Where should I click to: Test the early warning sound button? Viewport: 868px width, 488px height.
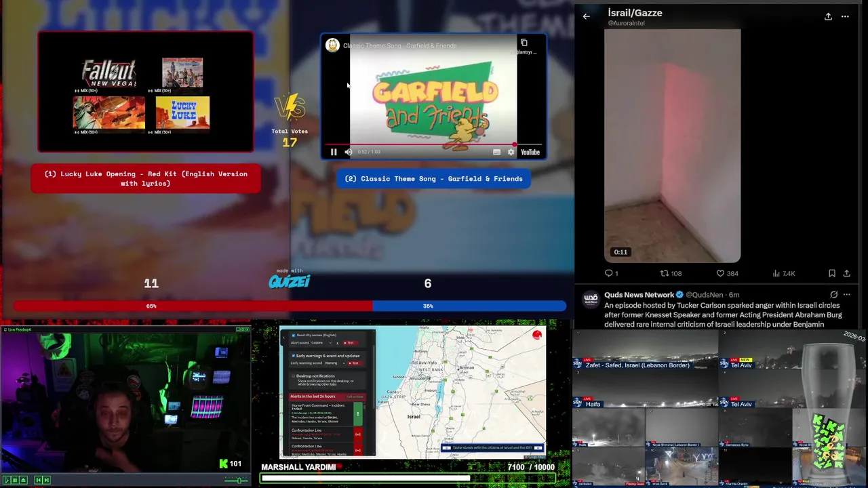coord(355,363)
